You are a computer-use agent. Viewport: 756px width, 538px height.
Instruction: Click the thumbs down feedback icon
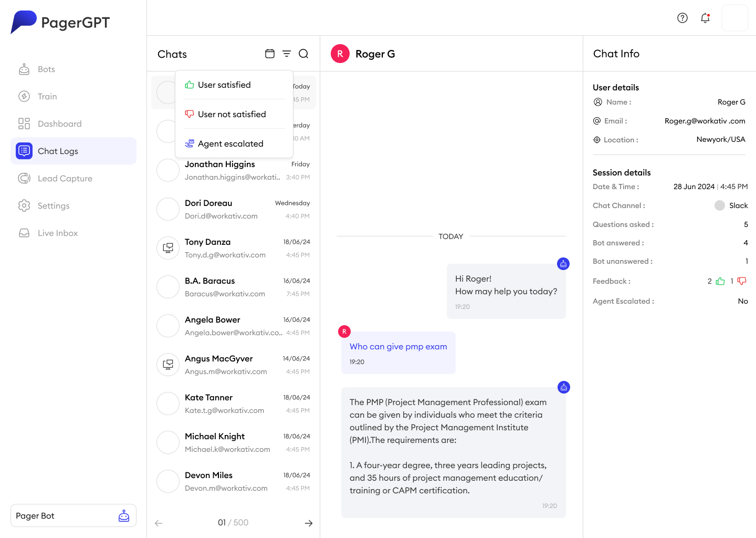click(x=742, y=281)
